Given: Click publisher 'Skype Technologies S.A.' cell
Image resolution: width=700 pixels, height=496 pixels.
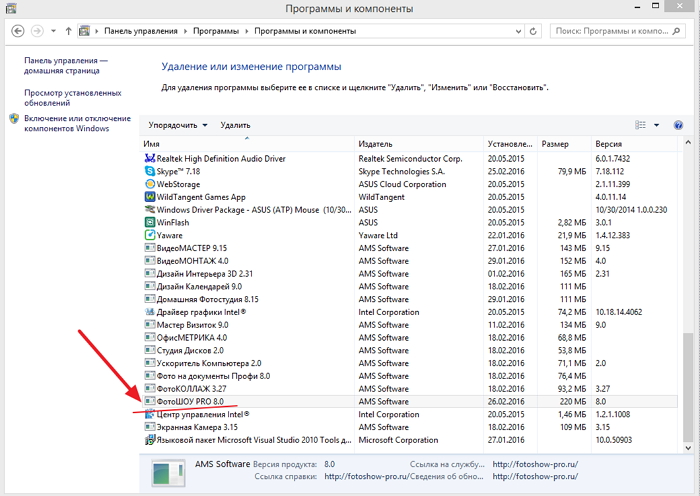Looking at the screenshot, I should (x=401, y=171).
